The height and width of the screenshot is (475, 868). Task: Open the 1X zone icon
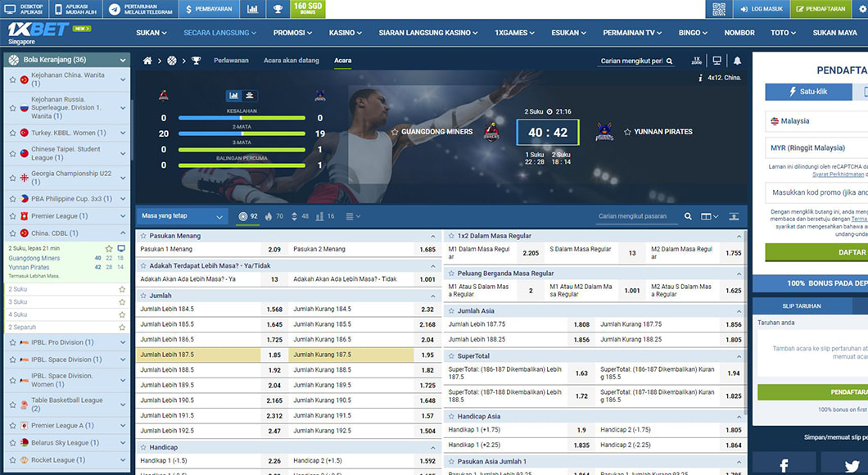(696, 61)
